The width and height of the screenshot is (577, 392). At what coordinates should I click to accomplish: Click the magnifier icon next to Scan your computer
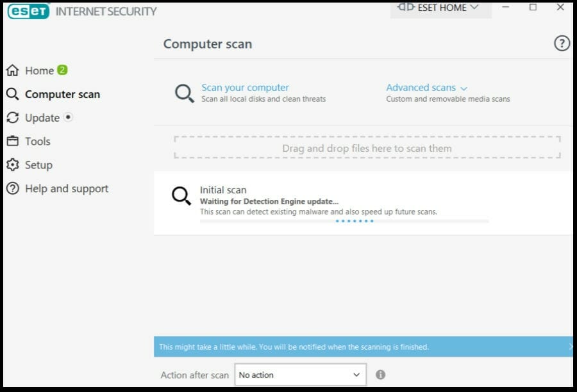[x=185, y=94]
